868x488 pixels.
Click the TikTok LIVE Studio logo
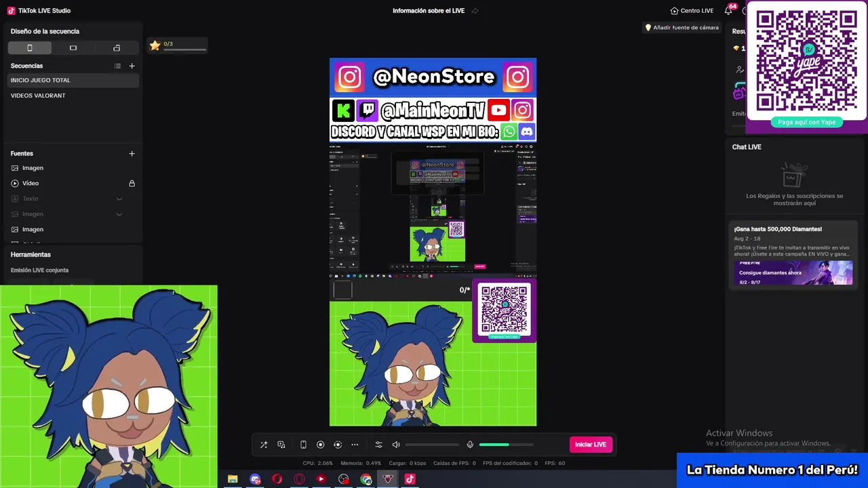(x=11, y=11)
